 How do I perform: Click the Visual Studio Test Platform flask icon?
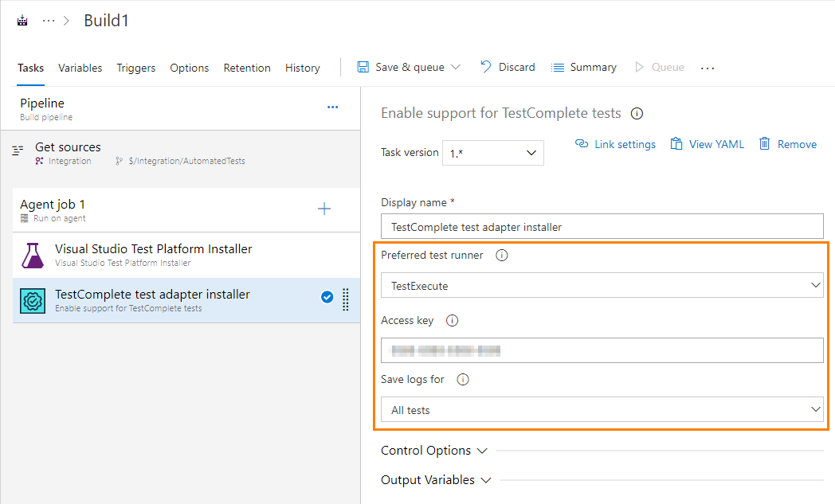click(33, 256)
